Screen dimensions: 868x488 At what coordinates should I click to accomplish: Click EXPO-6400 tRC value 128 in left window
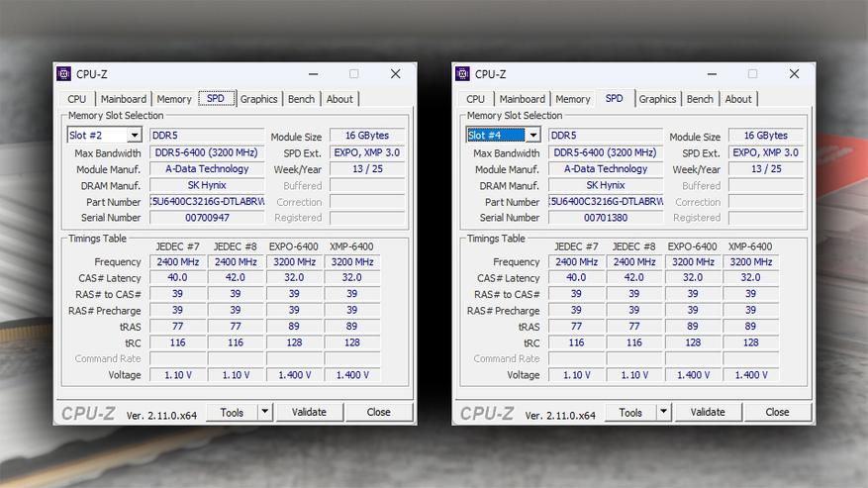(294, 342)
